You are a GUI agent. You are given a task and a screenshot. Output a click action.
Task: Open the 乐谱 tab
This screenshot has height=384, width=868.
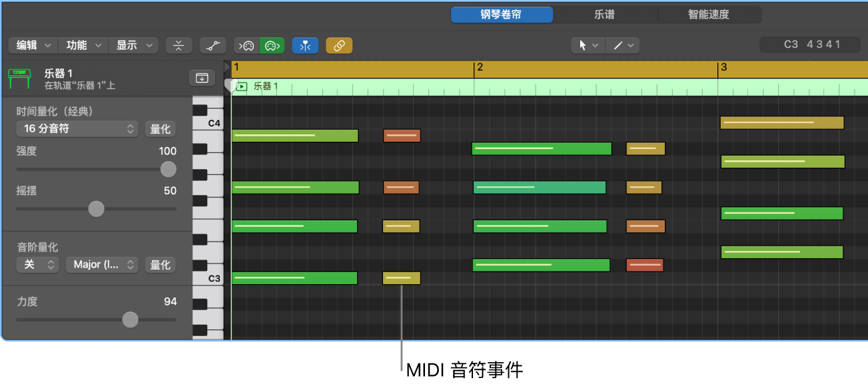tap(605, 15)
